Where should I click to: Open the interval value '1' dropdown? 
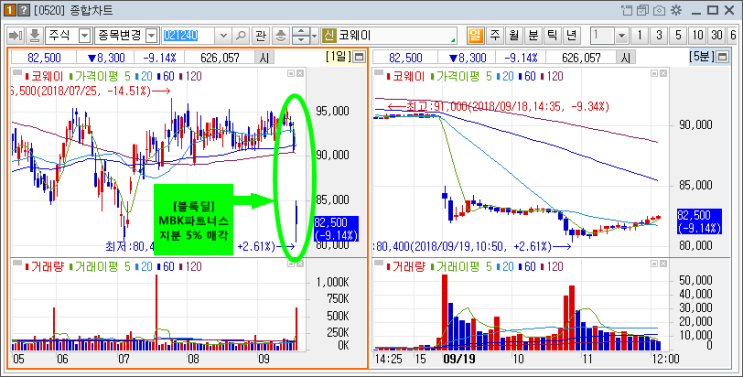622,35
